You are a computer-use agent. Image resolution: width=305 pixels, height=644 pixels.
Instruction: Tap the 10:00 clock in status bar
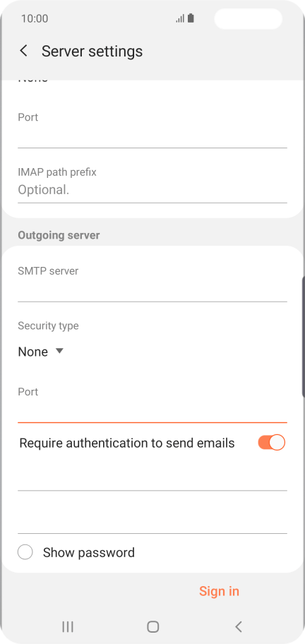coord(35,18)
